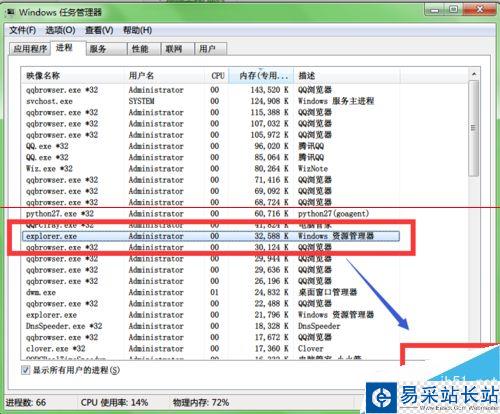Select qqbrowser.exe row using 29,944 K

point(211,259)
